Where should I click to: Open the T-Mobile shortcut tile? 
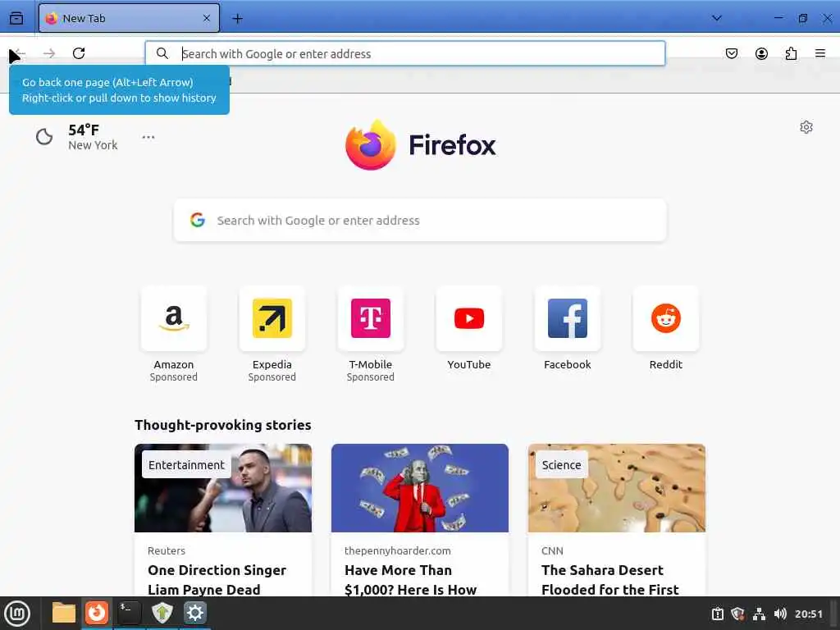click(x=371, y=318)
